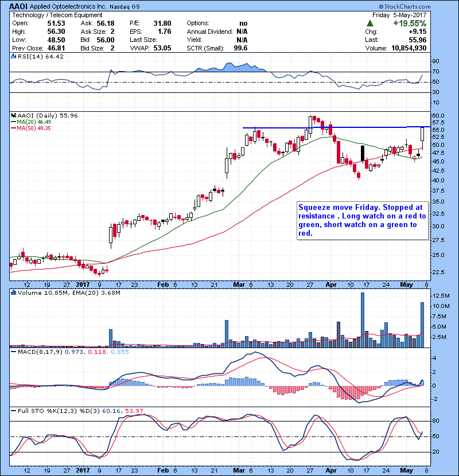The width and height of the screenshot is (459, 476).
Task: Click the +19.55% percent change value
Action: pos(410,24)
